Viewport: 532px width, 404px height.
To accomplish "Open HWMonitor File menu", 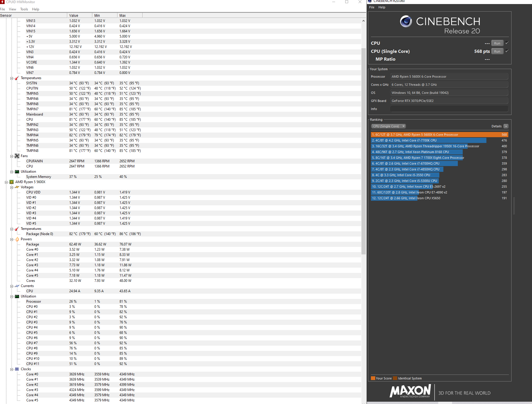I will click(x=3, y=9).
